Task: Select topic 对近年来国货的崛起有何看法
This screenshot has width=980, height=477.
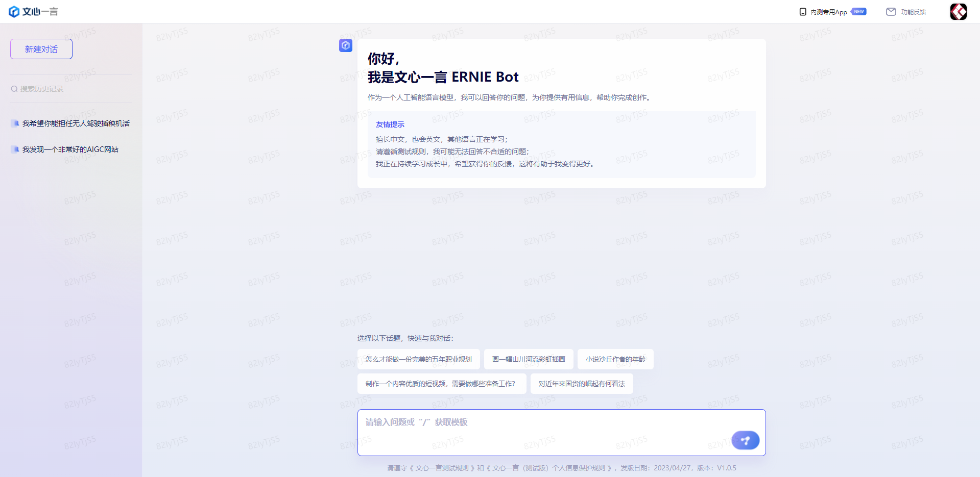Action: click(x=582, y=384)
